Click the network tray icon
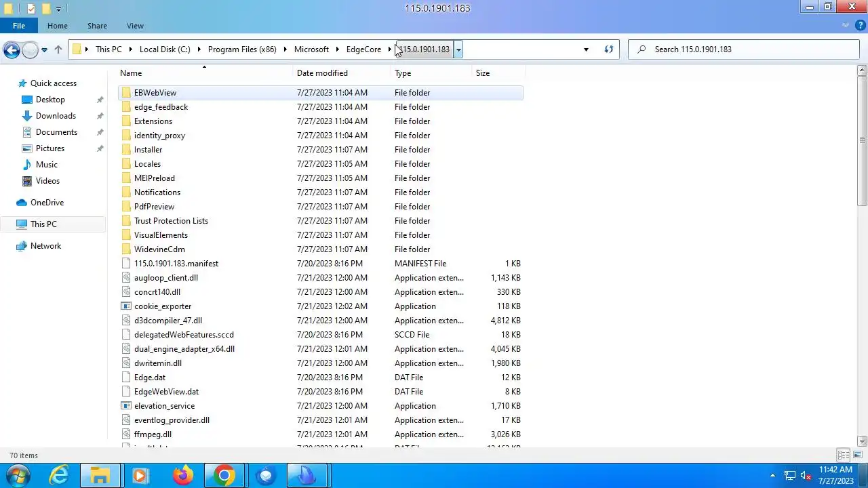Image resolution: width=868 pixels, height=488 pixels. [790, 476]
